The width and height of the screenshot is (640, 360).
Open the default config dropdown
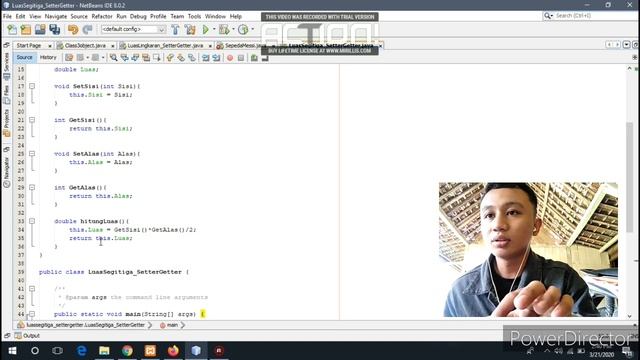point(133,29)
